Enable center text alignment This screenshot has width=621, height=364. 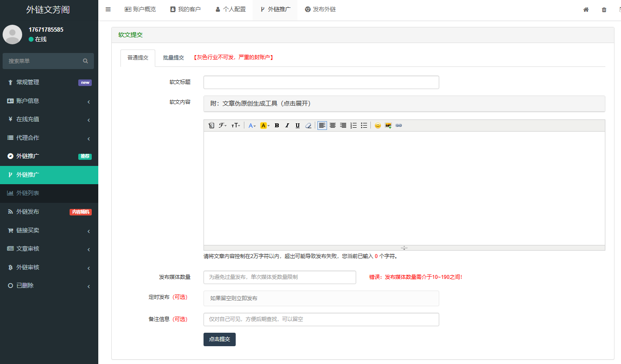pos(333,126)
